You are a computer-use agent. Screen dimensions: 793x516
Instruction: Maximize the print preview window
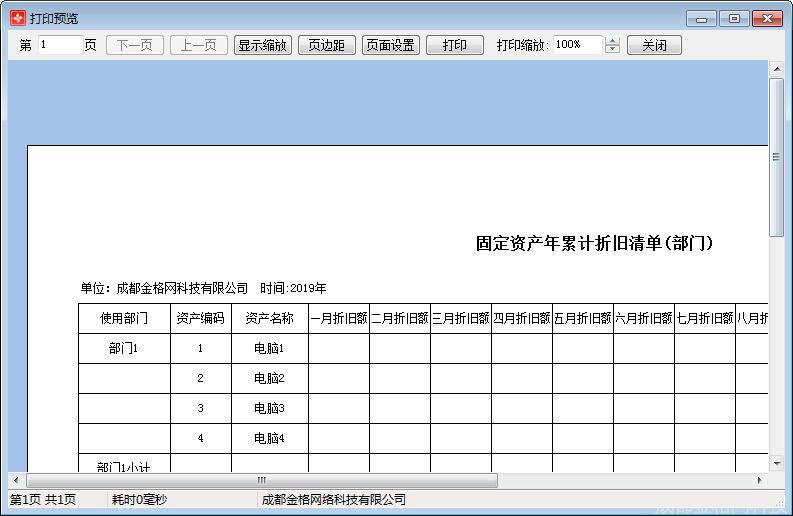pos(734,19)
